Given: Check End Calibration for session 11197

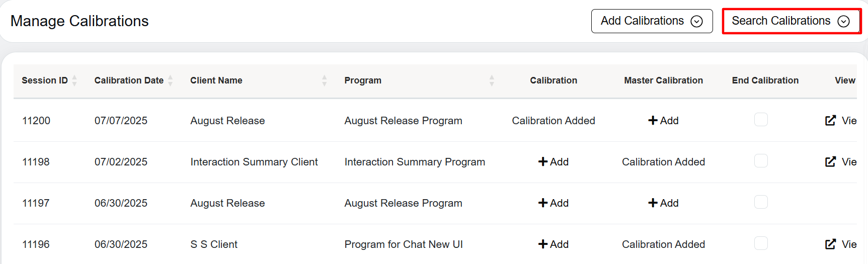Looking at the screenshot, I should [x=761, y=202].
